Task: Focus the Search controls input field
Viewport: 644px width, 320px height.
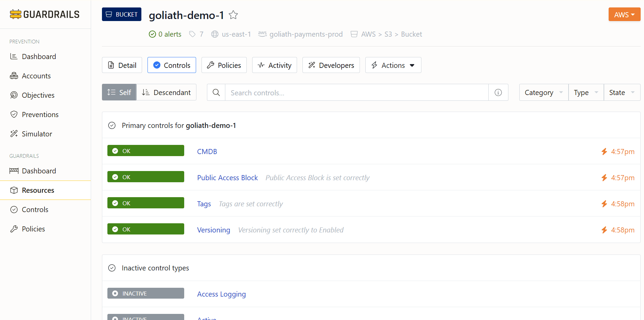Action: (356, 93)
